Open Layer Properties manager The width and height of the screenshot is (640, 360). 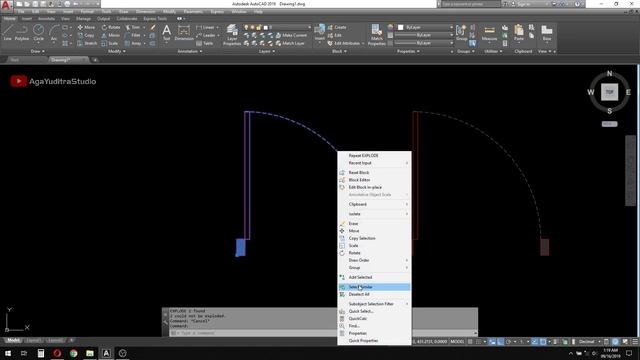[x=232, y=34]
